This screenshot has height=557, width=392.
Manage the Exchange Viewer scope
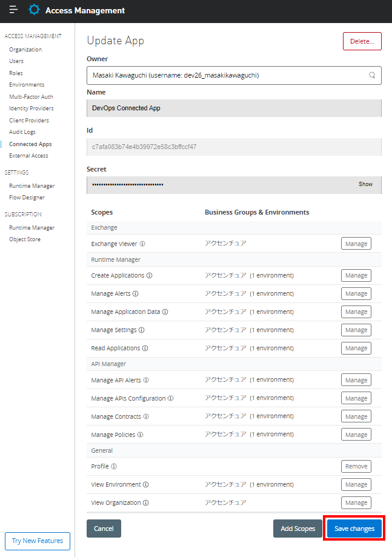pyautogui.click(x=356, y=244)
